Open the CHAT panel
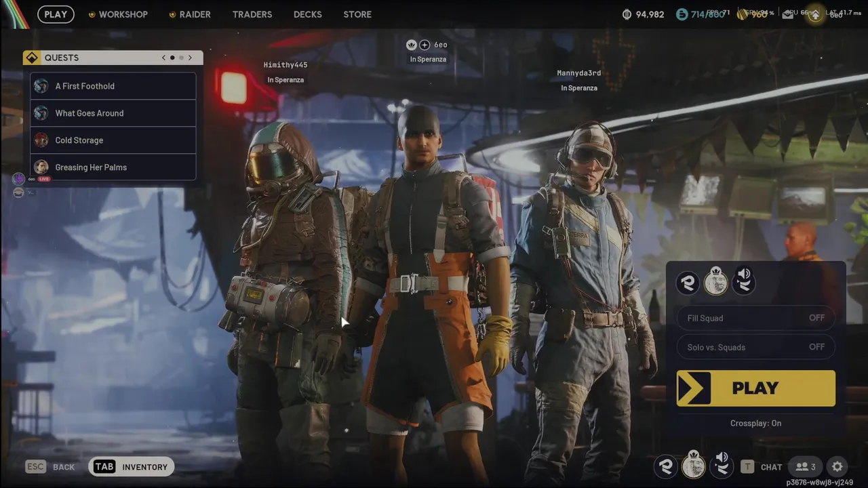This screenshot has height=488, width=868. 771,467
